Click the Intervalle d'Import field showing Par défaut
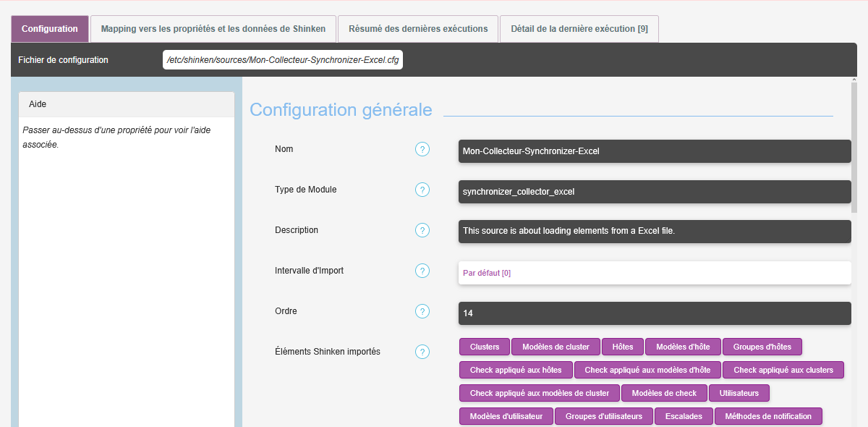Screen dimensions: 868x427 (x=655, y=273)
